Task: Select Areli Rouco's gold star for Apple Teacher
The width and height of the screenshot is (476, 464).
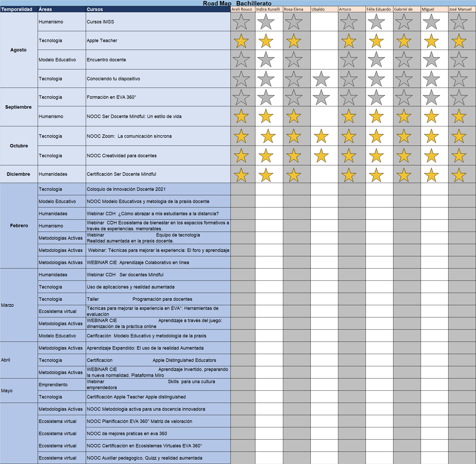Action: click(x=241, y=41)
